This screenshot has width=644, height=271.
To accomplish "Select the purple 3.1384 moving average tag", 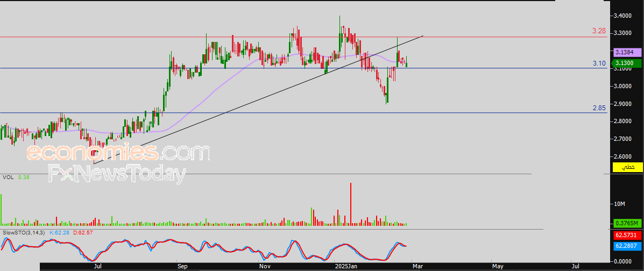I will 627,52.
